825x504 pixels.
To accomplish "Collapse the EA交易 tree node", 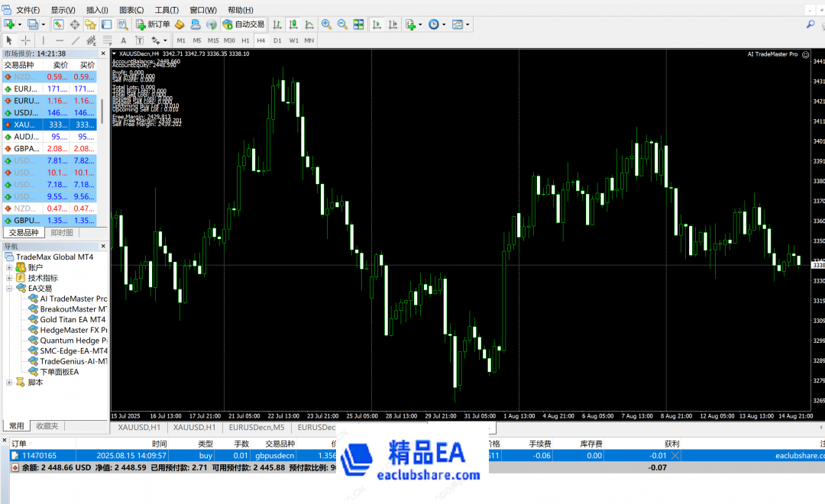I will click(x=10, y=289).
